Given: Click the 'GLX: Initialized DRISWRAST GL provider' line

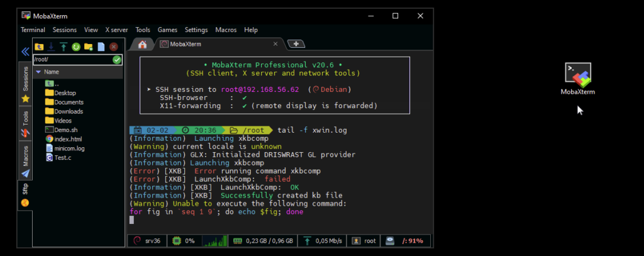Looking at the screenshot, I should click(243, 155).
